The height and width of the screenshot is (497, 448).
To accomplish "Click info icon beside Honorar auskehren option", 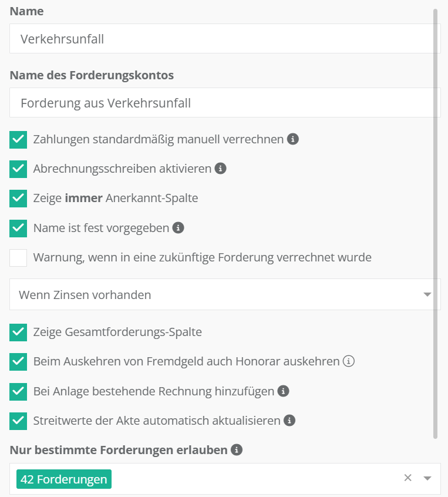I will (x=349, y=361).
